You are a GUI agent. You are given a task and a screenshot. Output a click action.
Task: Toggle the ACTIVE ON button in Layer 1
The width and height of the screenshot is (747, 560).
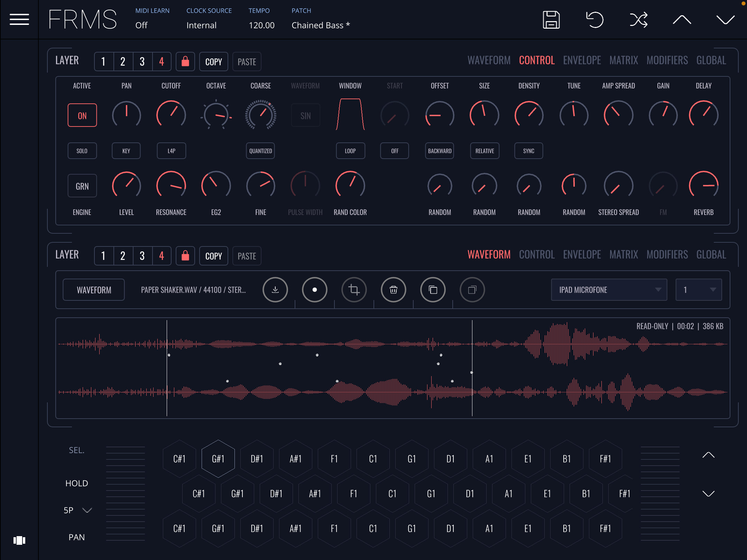pyautogui.click(x=82, y=115)
